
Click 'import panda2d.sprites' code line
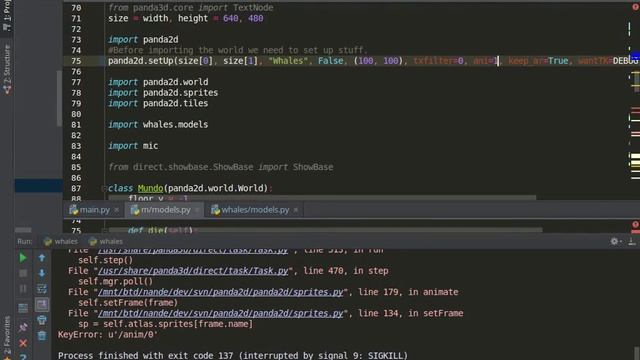point(163,93)
